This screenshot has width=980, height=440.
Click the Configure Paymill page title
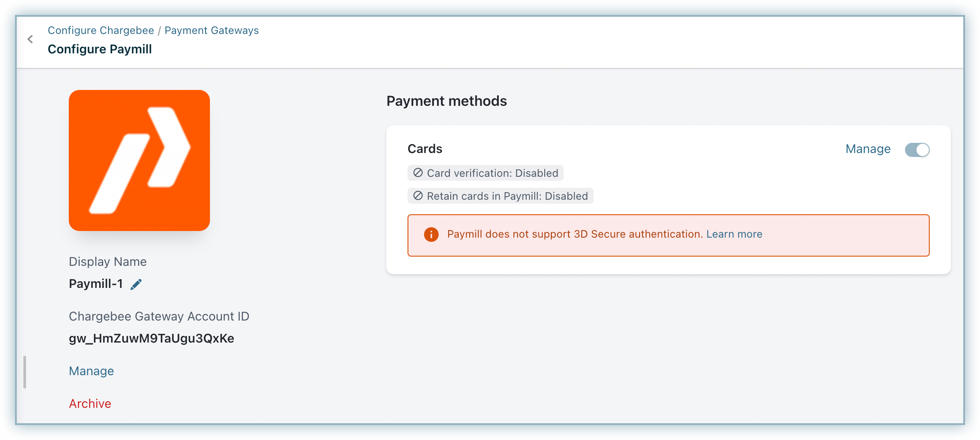pos(100,49)
